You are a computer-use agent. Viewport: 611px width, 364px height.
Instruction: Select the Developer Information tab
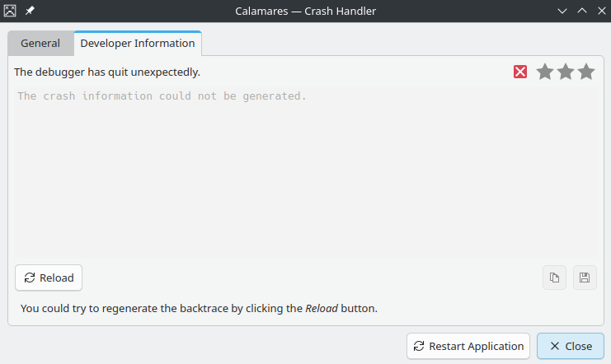coord(138,43)
